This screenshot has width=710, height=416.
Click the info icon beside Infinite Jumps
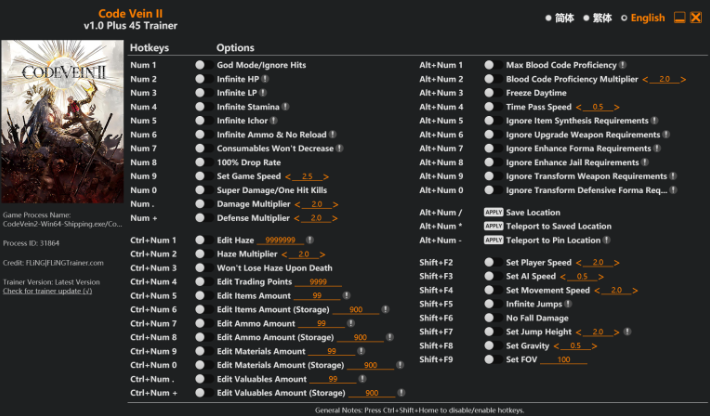pos(568,304)
